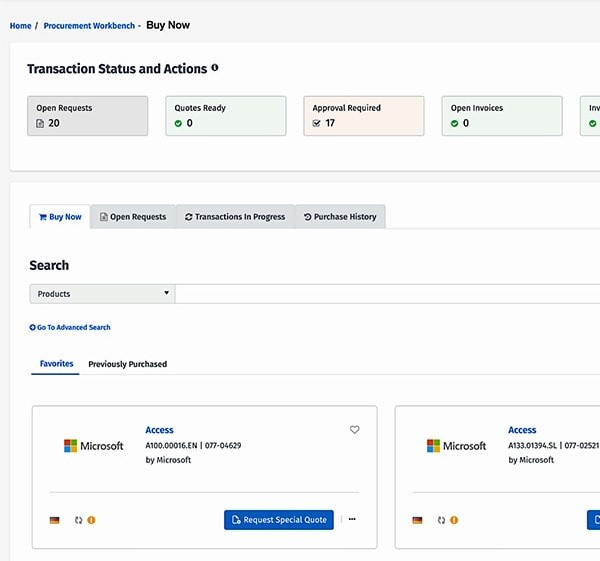Go to Advanced Search link
This screenshot has height=561, width=600.
(x=70, y=327)
